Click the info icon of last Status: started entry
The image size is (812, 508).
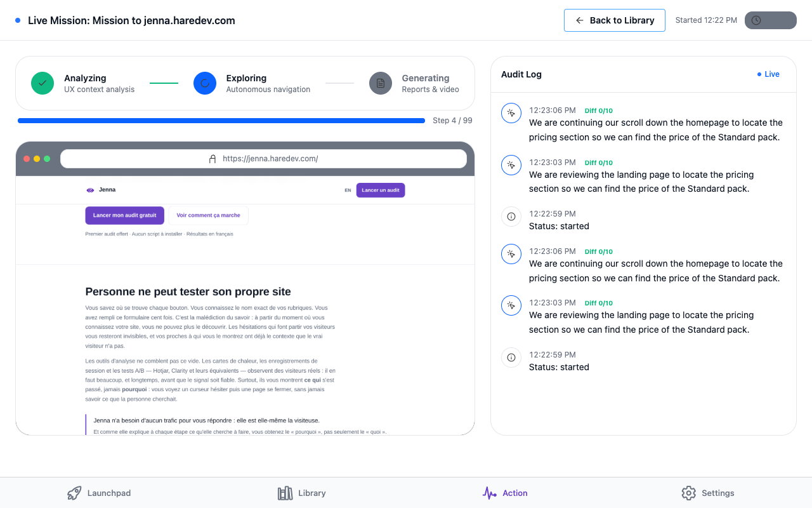tap(511, 358)
